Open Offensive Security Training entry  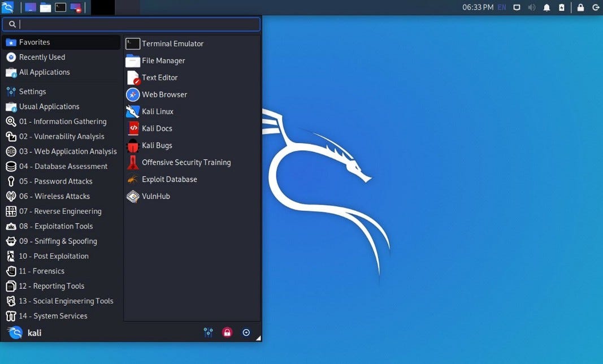click(x=192, y=162)
